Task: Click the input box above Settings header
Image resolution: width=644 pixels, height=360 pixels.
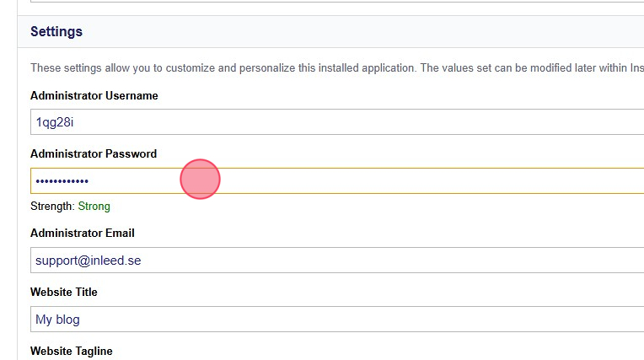Action: (337, 3)
